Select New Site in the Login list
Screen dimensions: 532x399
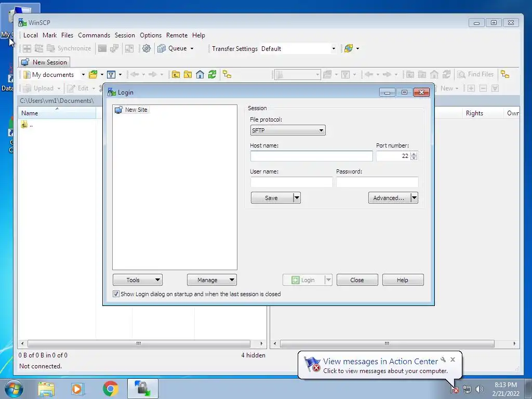tap(131, 110)
